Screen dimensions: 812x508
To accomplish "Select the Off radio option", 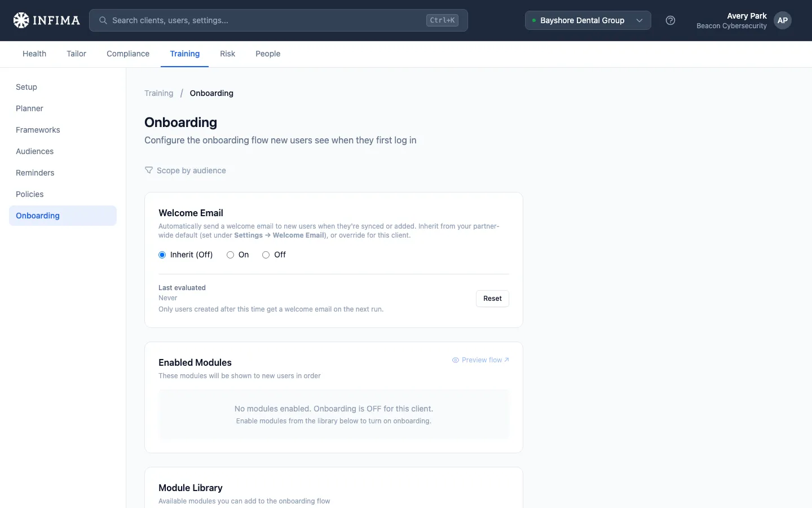I will click(x=266, y=255).
